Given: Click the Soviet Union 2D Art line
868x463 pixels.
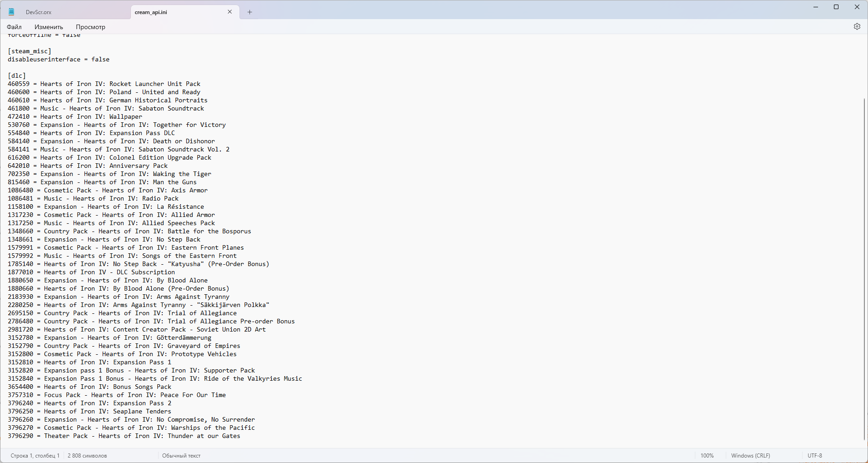Looking at the screenshot, I should coord(137,330).
